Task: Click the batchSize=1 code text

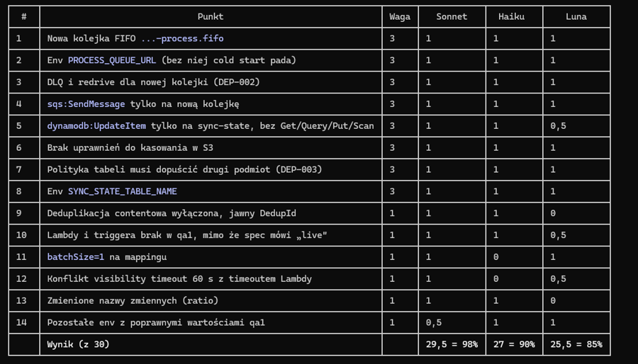Action: [76, 257]
